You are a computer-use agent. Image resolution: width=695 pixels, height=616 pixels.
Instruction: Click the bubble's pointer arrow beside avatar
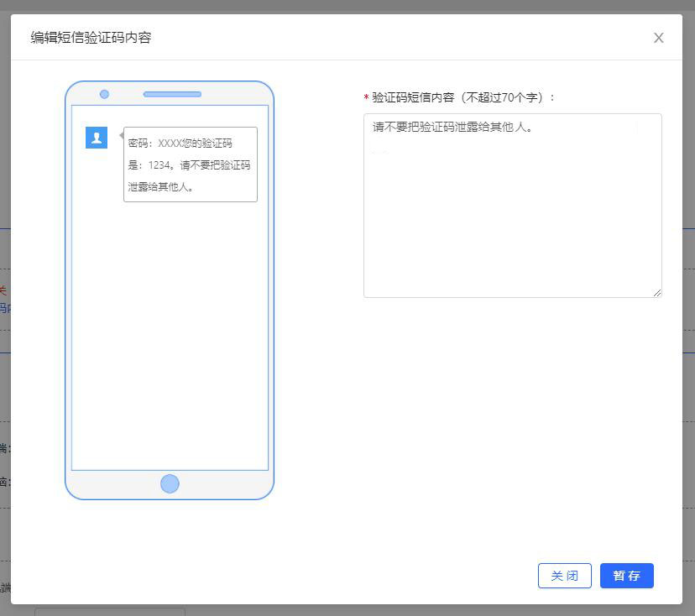click(122, 135)
